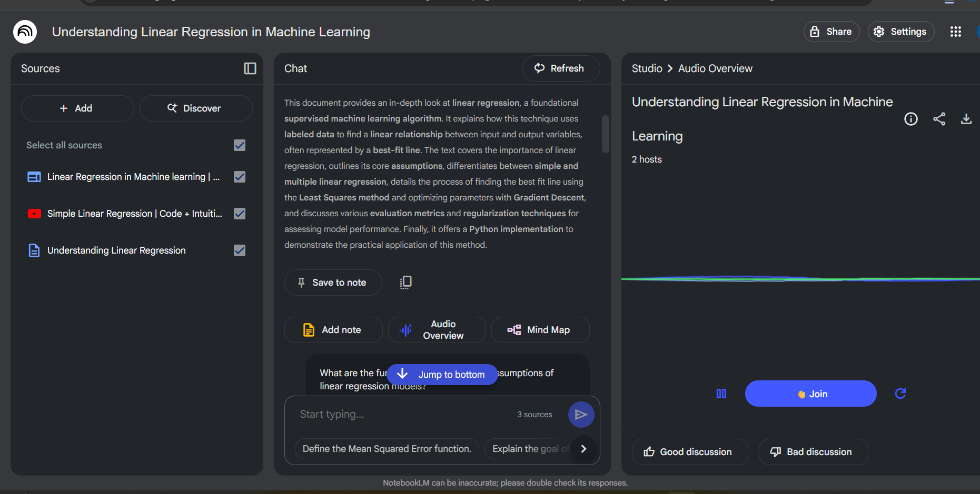Share the audio overview
The image size is (980, 494).
[939, 119]
